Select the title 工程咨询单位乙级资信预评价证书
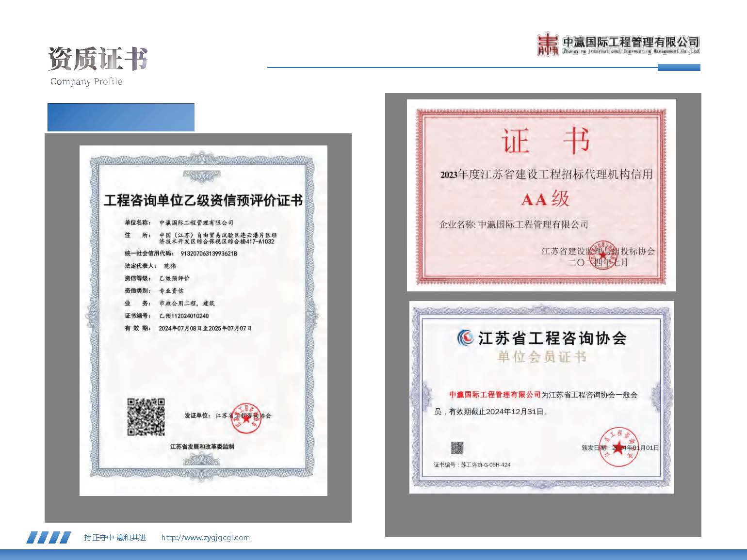 click(x=203, y=200)
